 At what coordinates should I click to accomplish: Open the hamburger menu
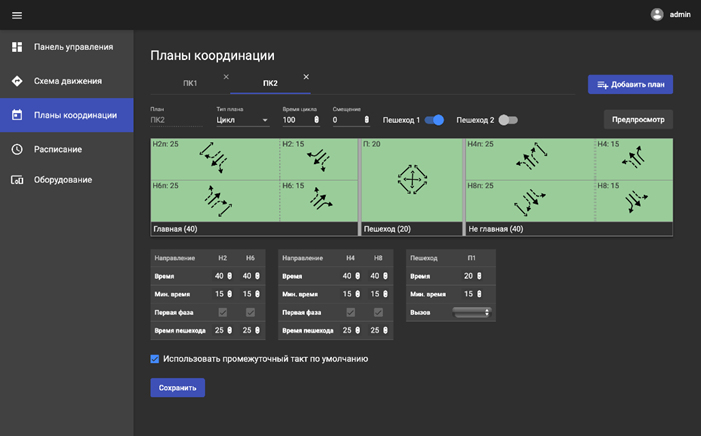(x=16, y=15)
